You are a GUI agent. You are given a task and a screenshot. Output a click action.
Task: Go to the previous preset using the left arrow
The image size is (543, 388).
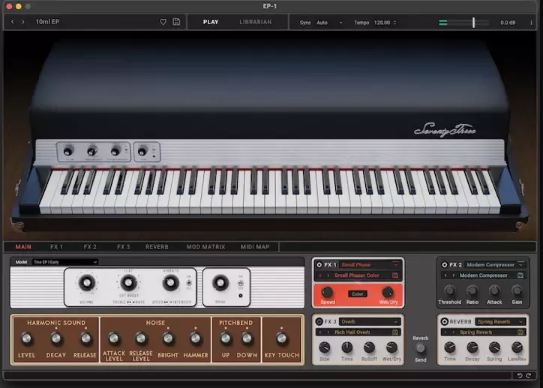pos(12,22)
